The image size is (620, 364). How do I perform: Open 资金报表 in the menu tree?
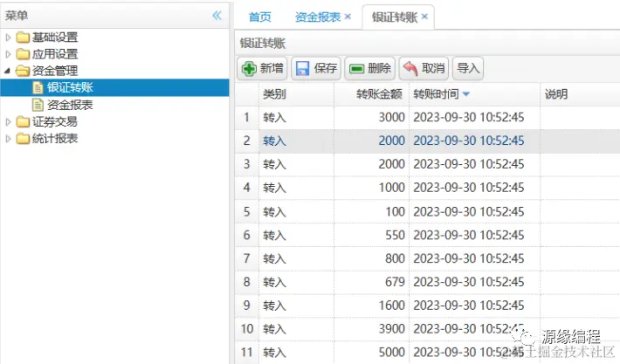tap(70, 105)
